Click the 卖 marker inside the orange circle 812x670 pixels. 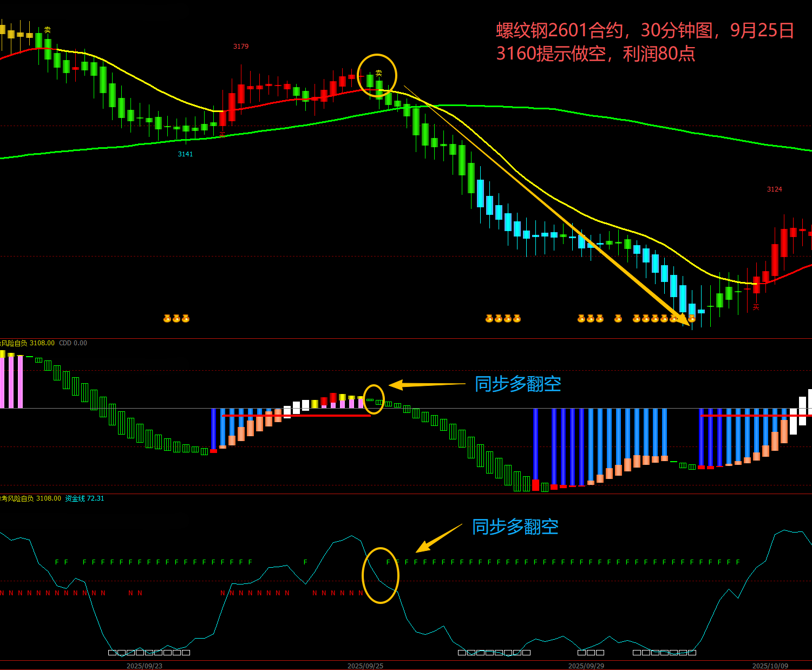pos(378,73)
